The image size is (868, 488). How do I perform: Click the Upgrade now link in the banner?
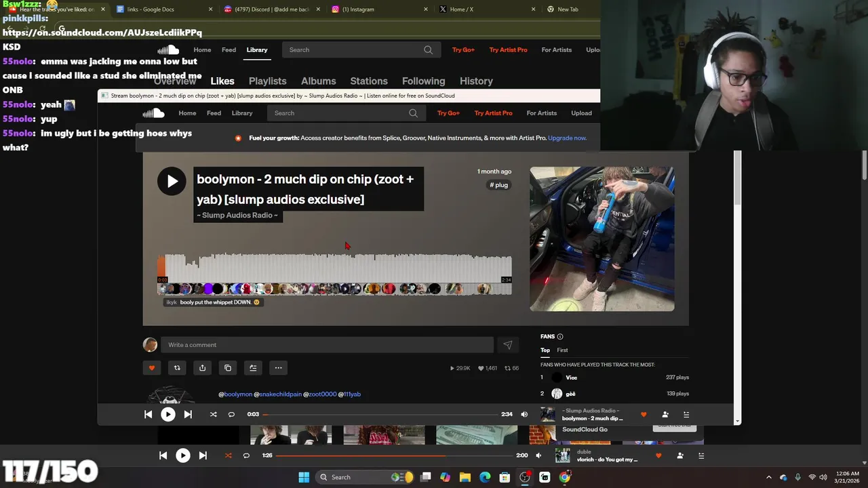point(567,138)
